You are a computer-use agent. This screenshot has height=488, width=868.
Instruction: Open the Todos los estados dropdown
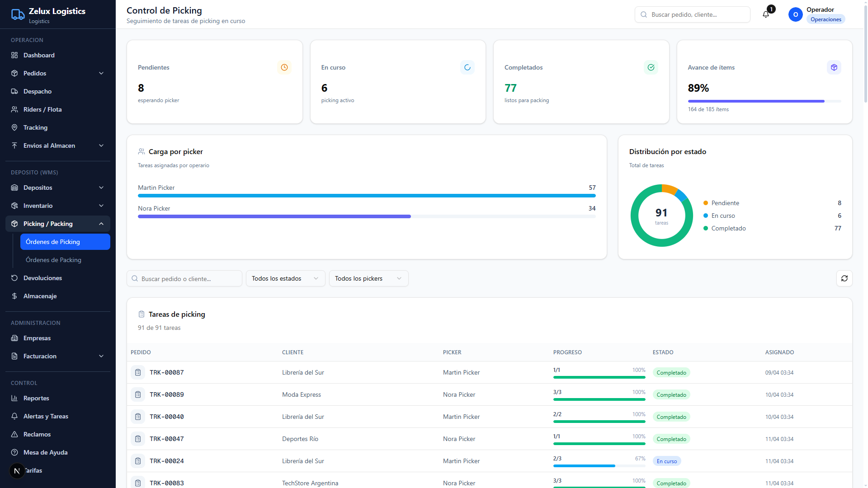click(x=285, y=278)
